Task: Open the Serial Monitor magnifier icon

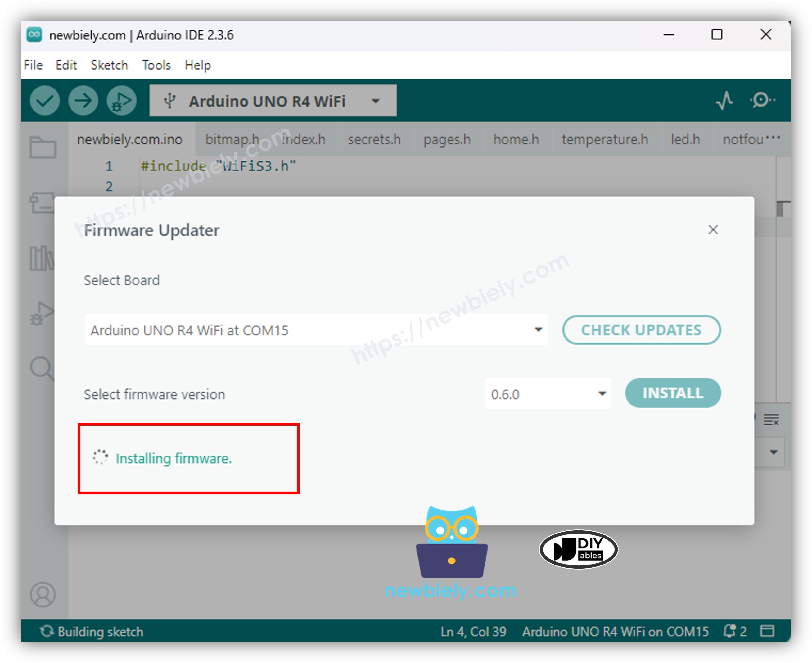Action: point(761,100)
